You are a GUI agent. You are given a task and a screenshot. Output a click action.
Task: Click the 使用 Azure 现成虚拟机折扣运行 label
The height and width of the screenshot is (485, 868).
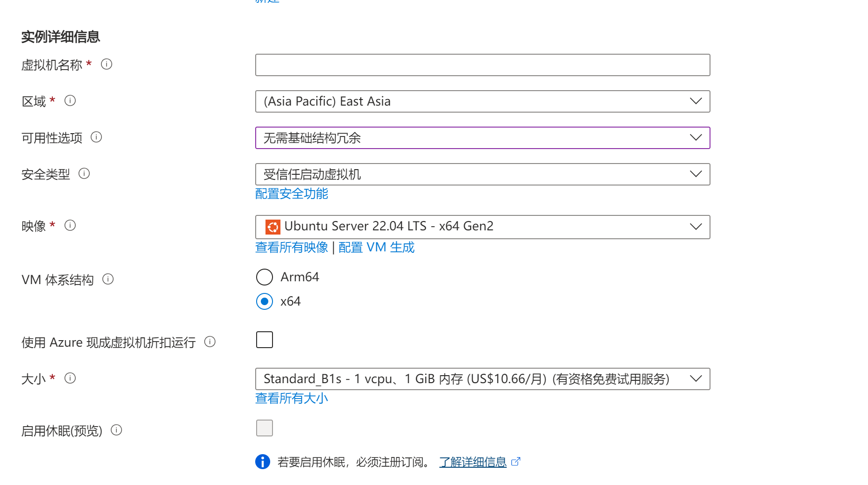pos(108,342)
